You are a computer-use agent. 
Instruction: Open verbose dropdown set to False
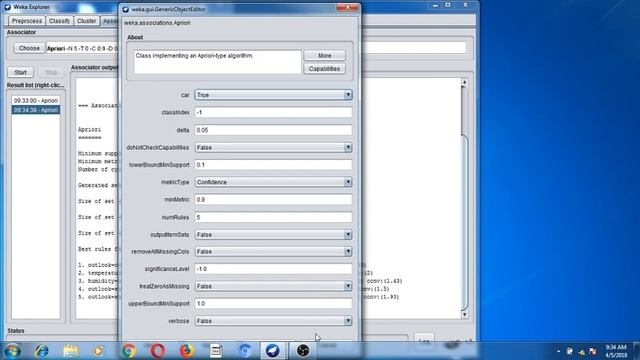point(273,321)
